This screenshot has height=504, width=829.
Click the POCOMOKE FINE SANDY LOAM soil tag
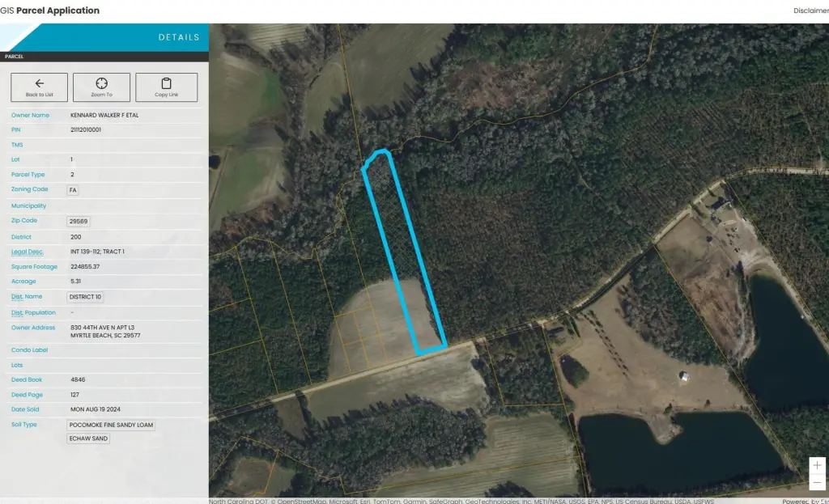111,425
